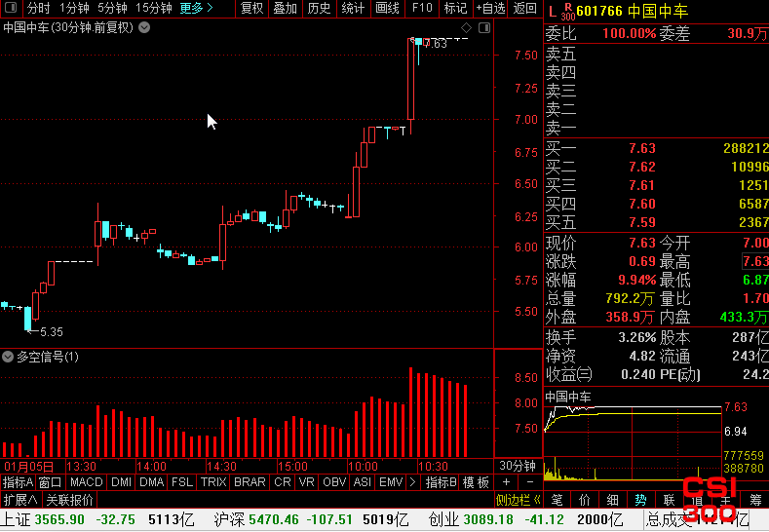Image resolution: width=769 pixels, height=532 pixels.
Task: Select the 细 detail tab
Action: [x=612, y=500]
